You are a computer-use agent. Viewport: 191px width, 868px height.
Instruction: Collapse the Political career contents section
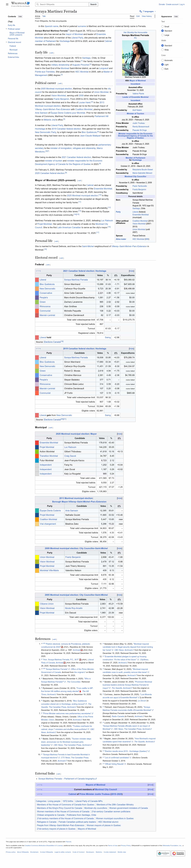coord(6,29)
